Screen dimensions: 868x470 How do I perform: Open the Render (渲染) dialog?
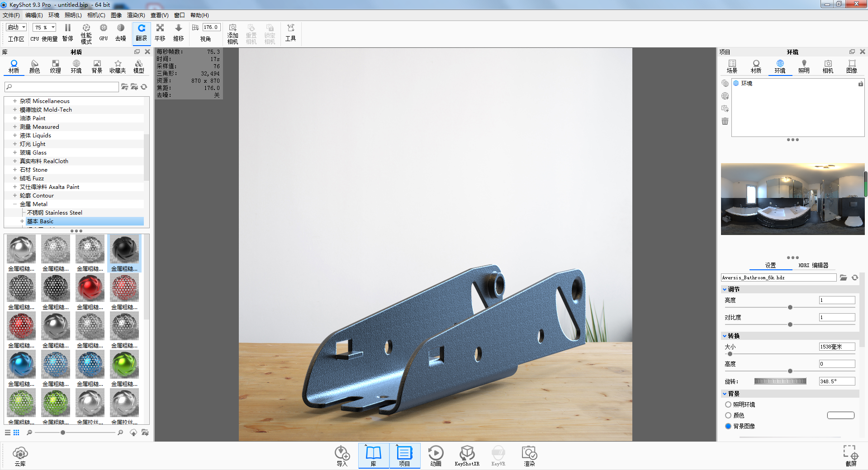pos(529,456)
